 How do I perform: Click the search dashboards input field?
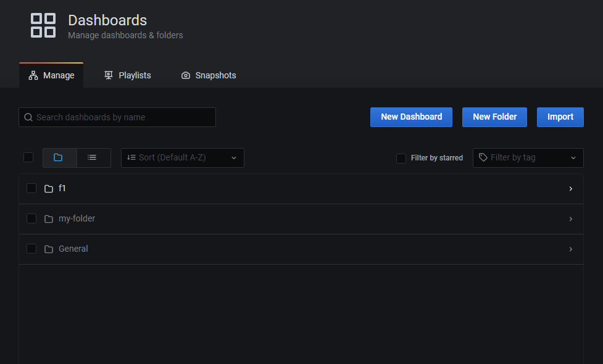(x=117, y=117)
